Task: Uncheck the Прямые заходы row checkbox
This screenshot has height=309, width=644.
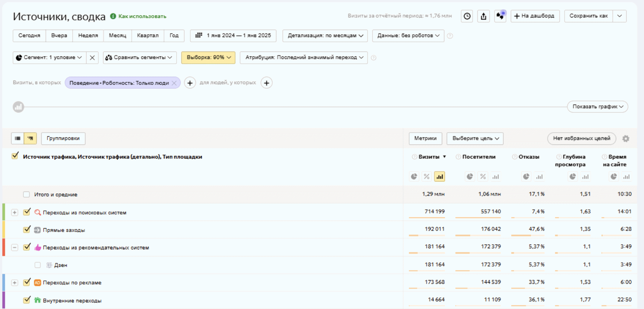Action: coord(27,230)
